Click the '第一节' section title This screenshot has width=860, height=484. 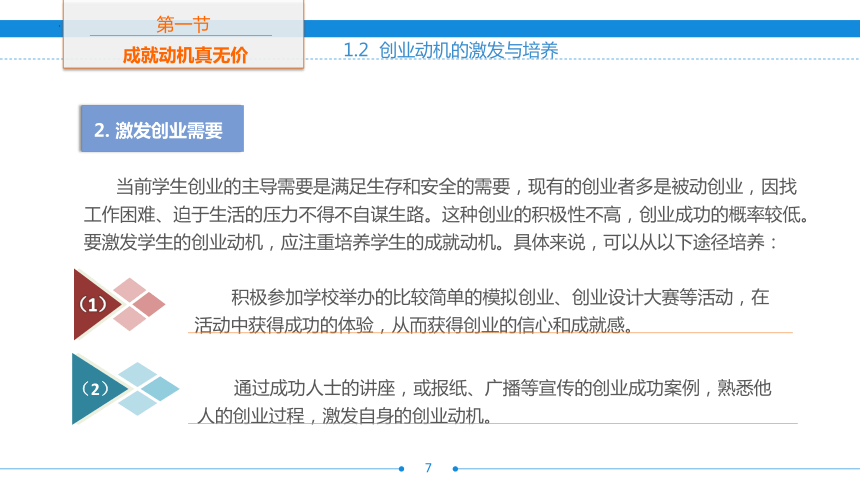tap(183, 25)
